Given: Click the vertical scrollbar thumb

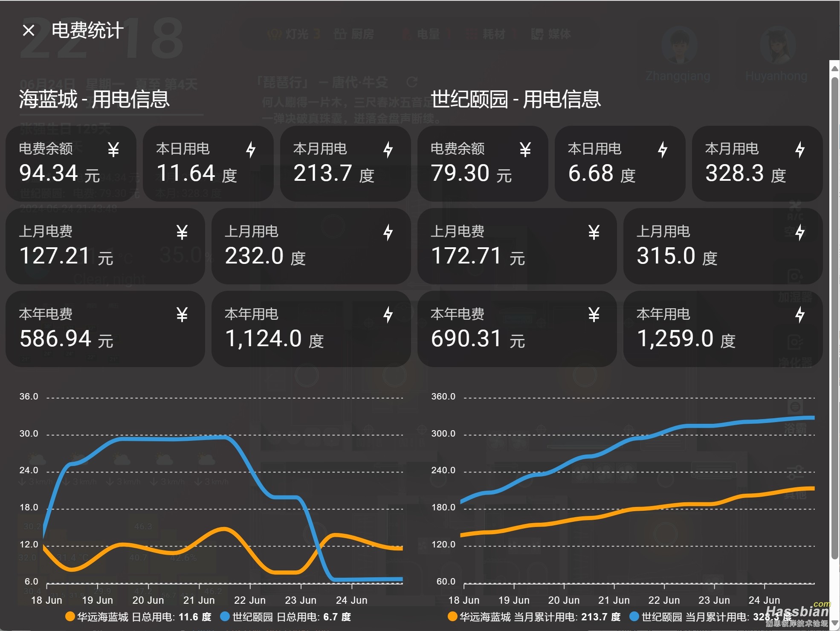Looking at the screenshot, I should pos(835,318).
